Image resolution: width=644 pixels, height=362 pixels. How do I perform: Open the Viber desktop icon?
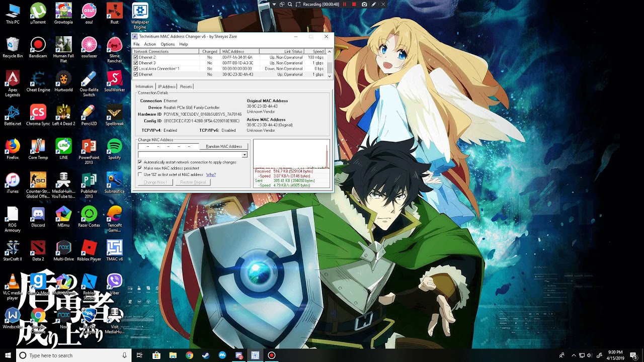(x=115, y=285)
